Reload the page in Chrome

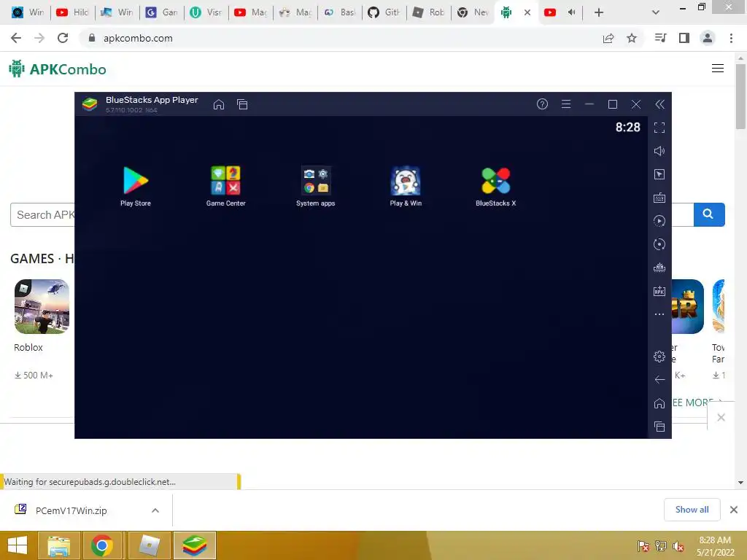(x=63, y=38)
